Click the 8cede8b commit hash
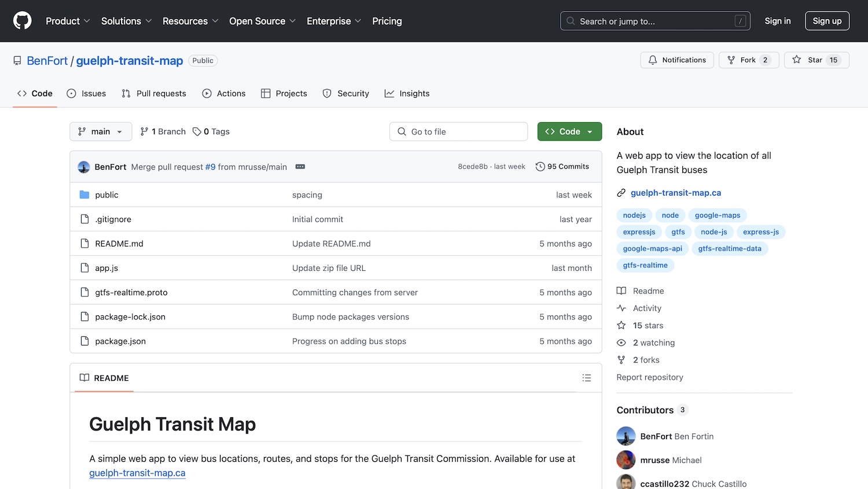868x489 pixels. tap(473, 167)
